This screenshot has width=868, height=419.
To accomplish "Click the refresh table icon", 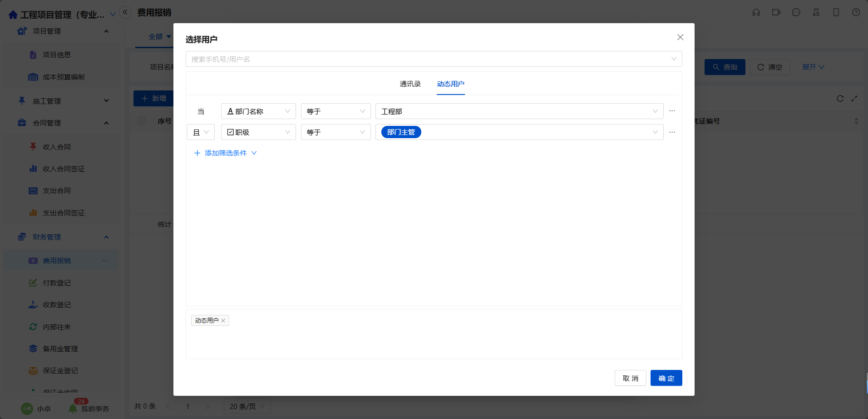I will [840, 99].
